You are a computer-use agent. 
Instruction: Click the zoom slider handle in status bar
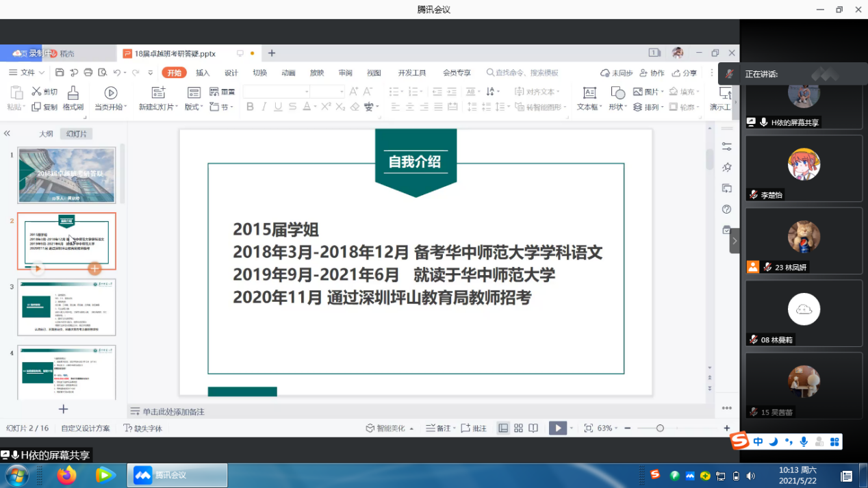point(660,428)
